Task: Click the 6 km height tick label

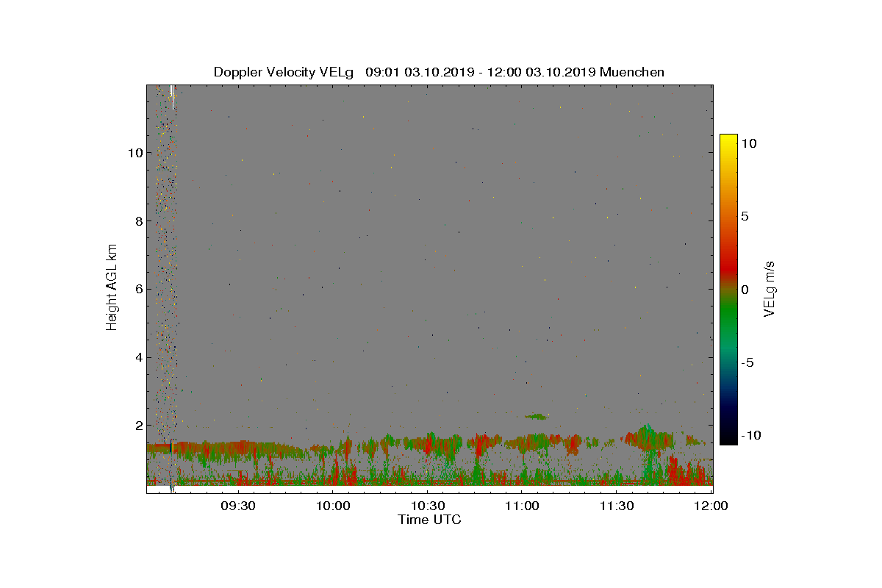Action: [138, 289]
